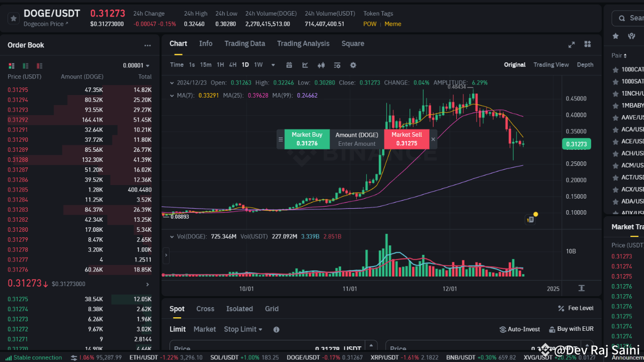Click the Enter Amount input field
Image resolution: width=644 pixels, height=362 pixels.
[357, 144]
